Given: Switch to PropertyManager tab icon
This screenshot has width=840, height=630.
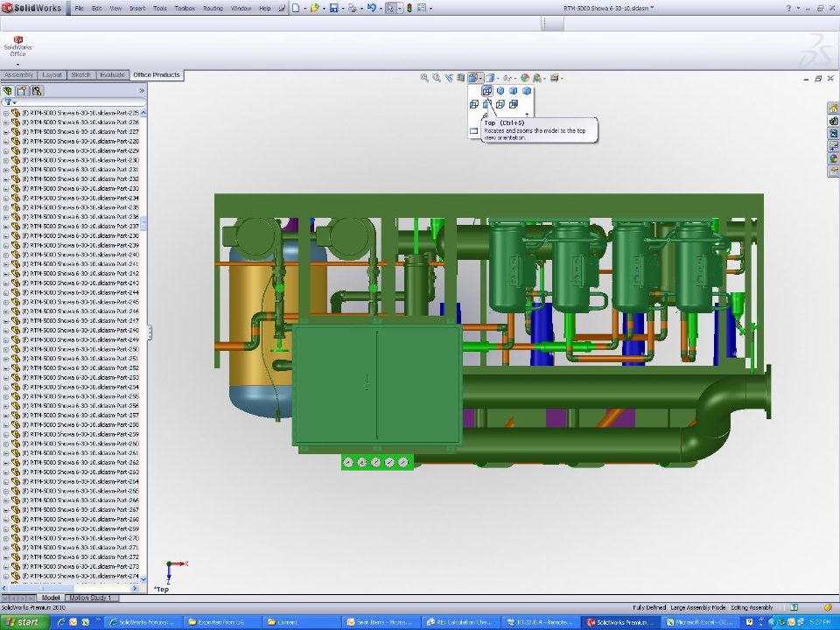Looking at the screenshot, I should pyautogui.click(x=22, y=90).
